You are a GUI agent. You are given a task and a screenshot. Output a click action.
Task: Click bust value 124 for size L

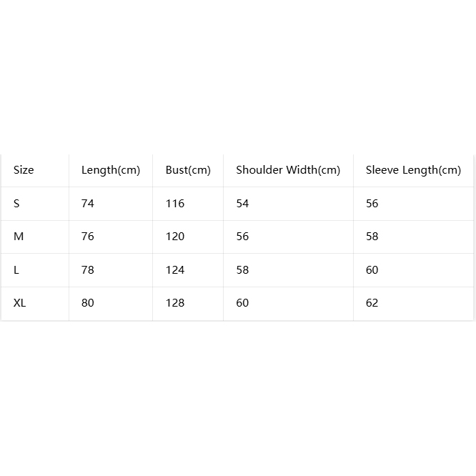click(175, 270)
